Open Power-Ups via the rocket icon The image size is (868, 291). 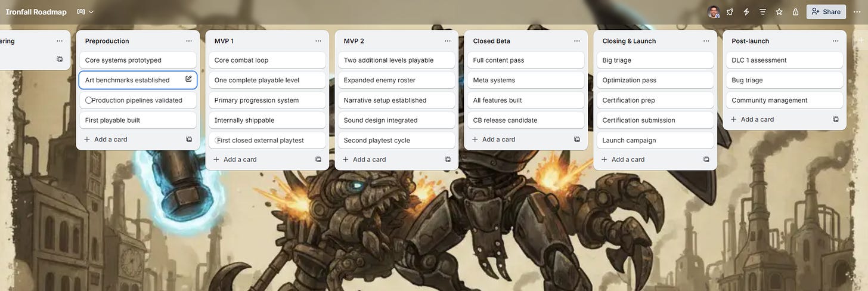click(x=730, y=11)
